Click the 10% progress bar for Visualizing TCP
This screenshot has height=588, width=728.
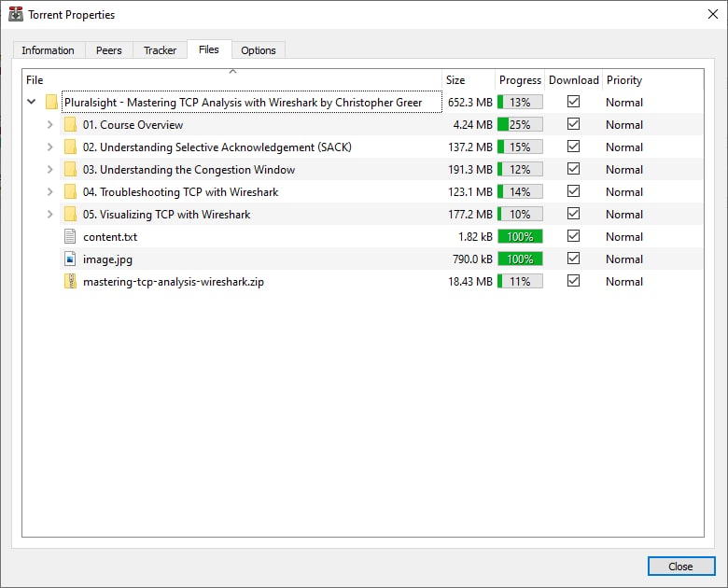pos(520,214)
